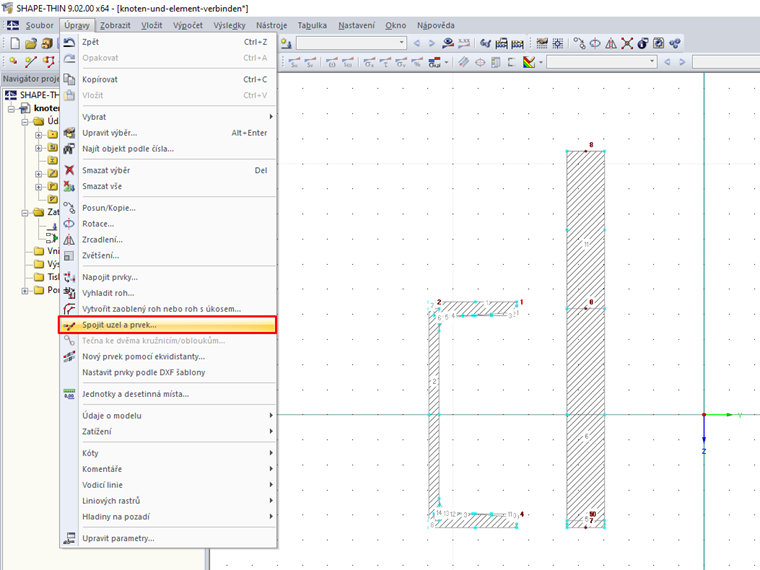This screenshot has height=570, width=760.
Task: Expand the Vodicí linie submenu
Action: coord(176,485)
